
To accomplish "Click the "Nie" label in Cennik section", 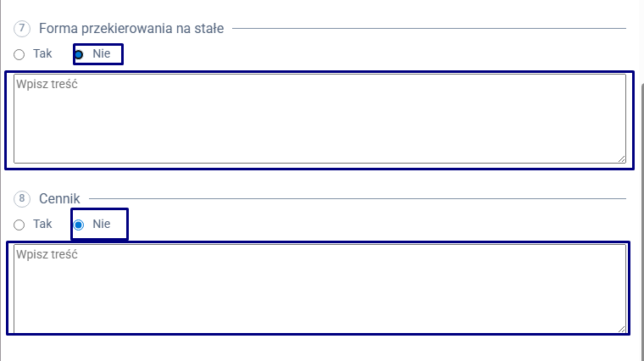I will tap(102, 225).
